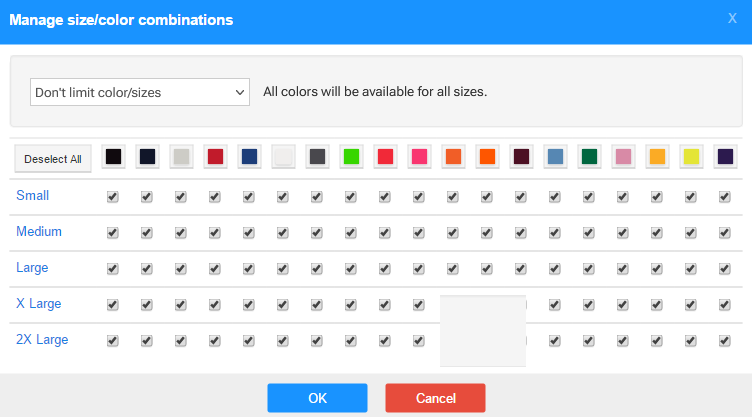Uncheck Small for the black color
Screen dimensions: 752x417
(x=113, y=197)
